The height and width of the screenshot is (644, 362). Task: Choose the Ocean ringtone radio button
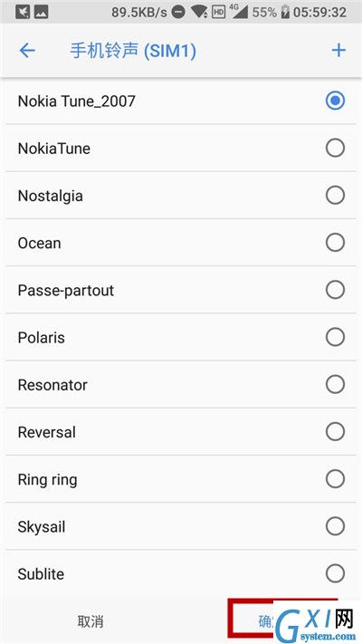(335, 243)
